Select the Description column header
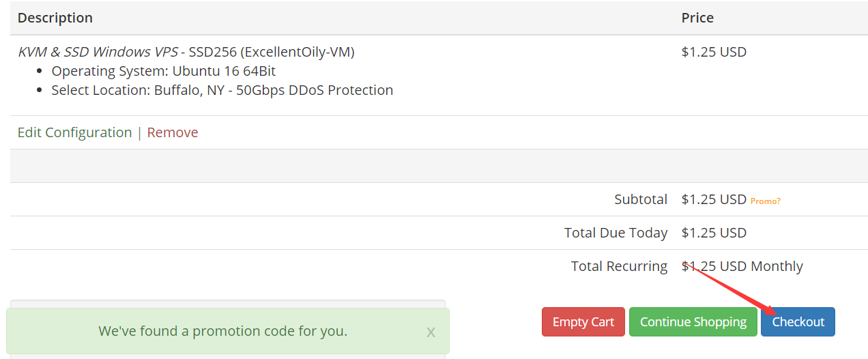 pyautogui.click(x=55, y=18)
